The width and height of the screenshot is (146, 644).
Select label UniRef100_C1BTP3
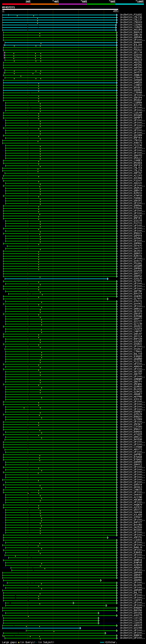coord(131,600)
